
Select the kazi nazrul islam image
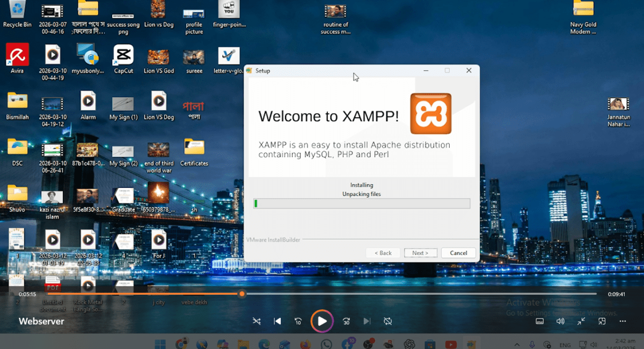click(x=52, y=204)
